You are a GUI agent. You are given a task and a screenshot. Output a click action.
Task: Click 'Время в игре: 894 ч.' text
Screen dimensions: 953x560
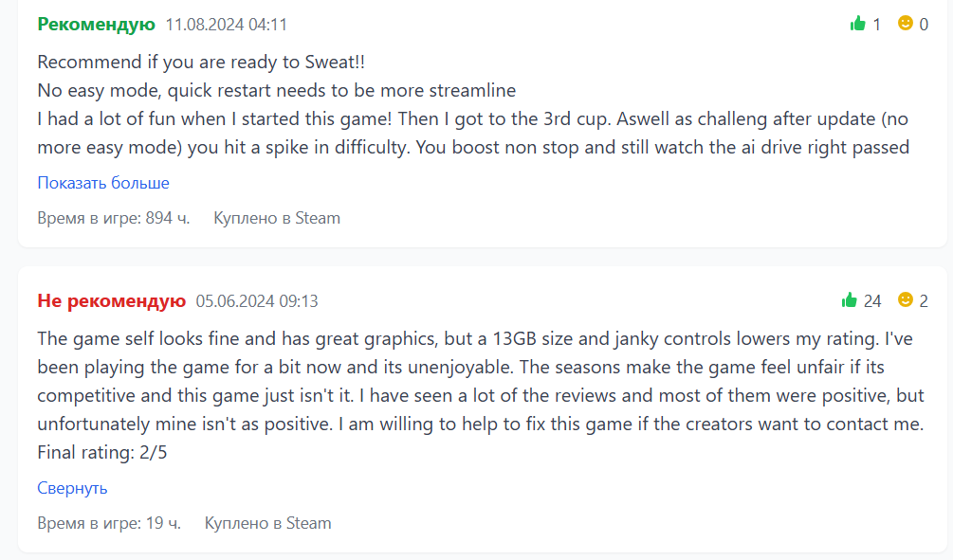click(x=114, y=218)
